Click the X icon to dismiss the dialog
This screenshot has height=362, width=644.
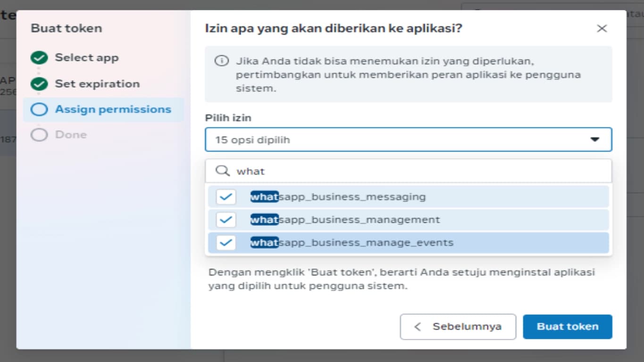602,28
